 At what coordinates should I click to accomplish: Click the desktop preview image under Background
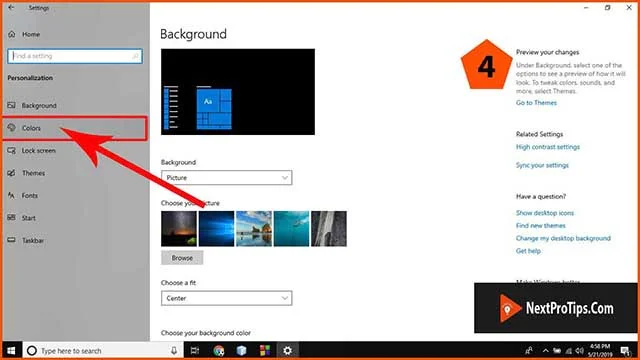238,92
